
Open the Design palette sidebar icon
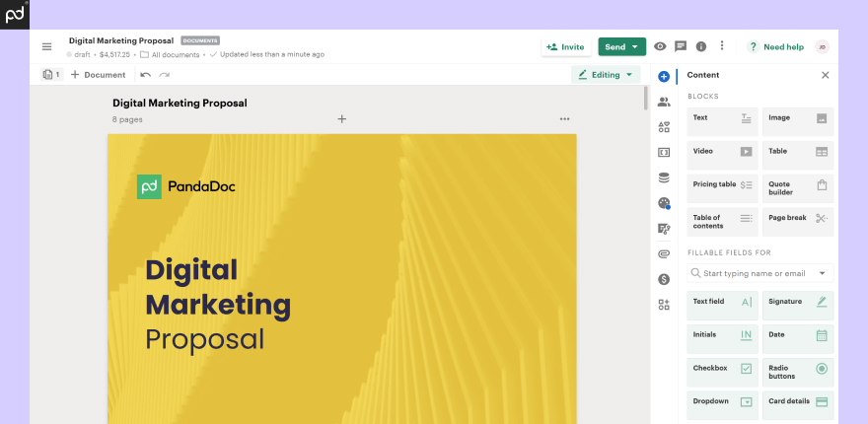664,203
